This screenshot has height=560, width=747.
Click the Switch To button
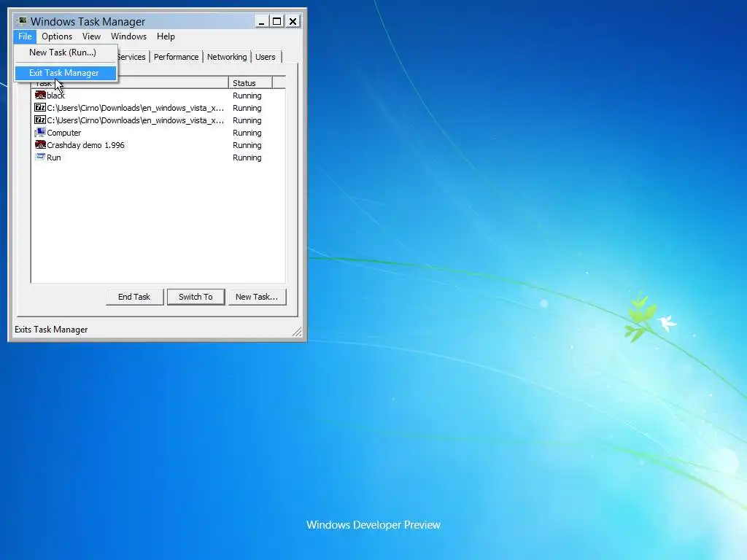point(196,297)
